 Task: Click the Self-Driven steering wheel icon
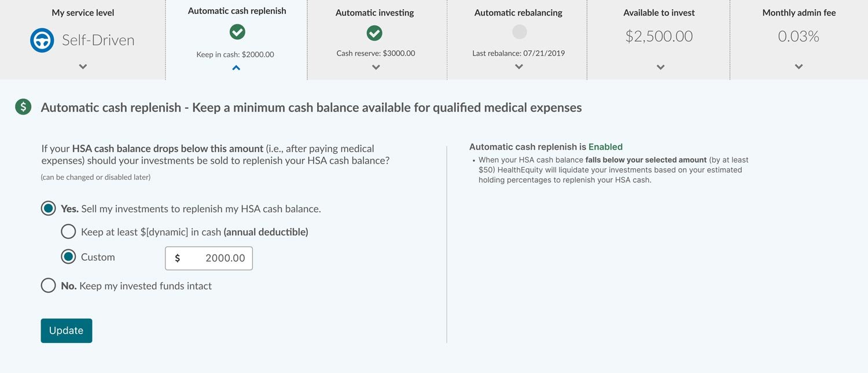coord(42,40)
